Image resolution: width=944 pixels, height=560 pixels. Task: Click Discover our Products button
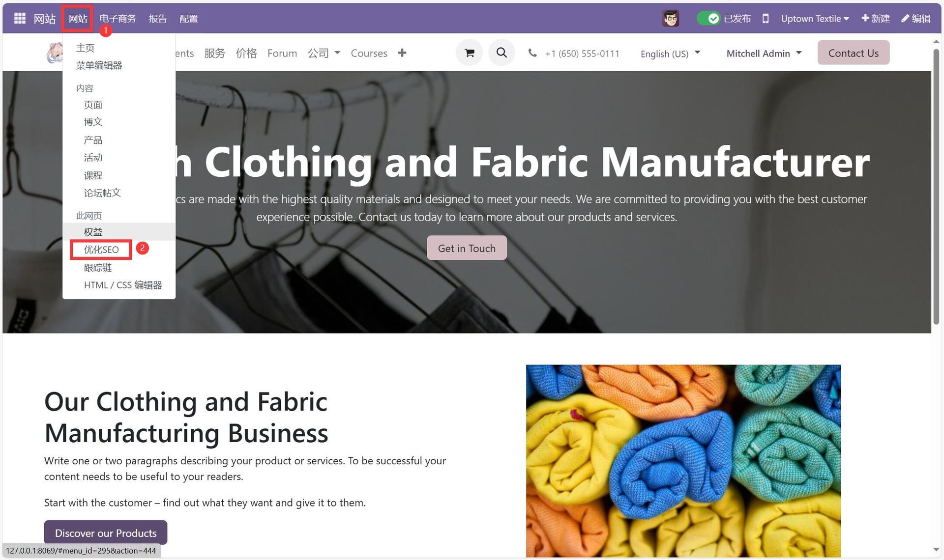(x=106, y=532)
